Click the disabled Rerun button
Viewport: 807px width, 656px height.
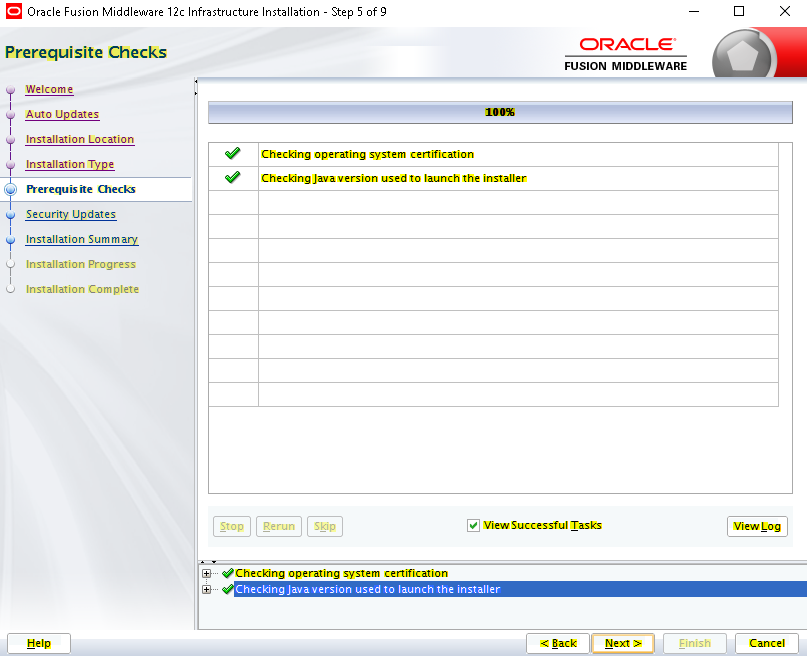pos(278,526)
